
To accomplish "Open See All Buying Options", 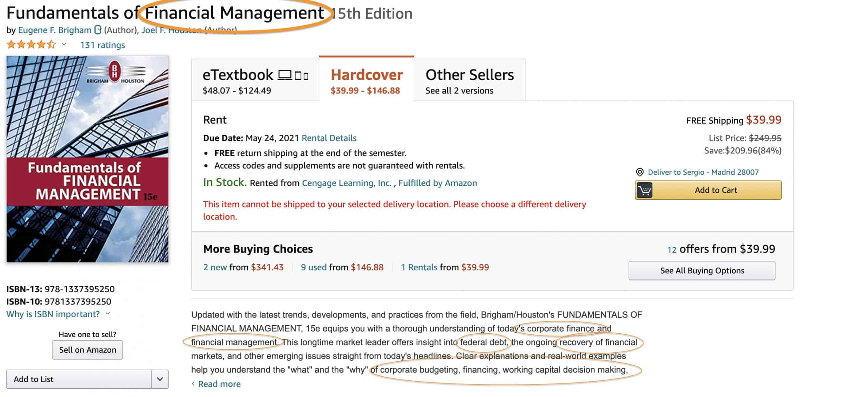I will [x=702, y=270].
